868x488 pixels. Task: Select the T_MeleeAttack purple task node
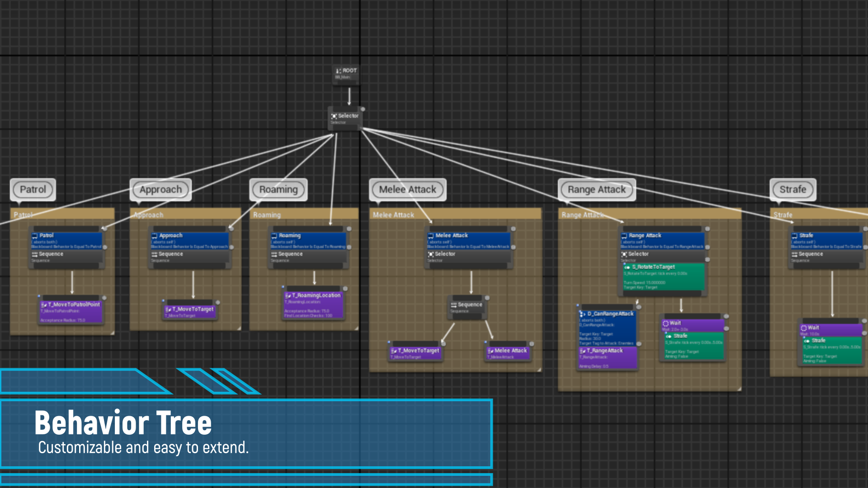tap(507, 350)
